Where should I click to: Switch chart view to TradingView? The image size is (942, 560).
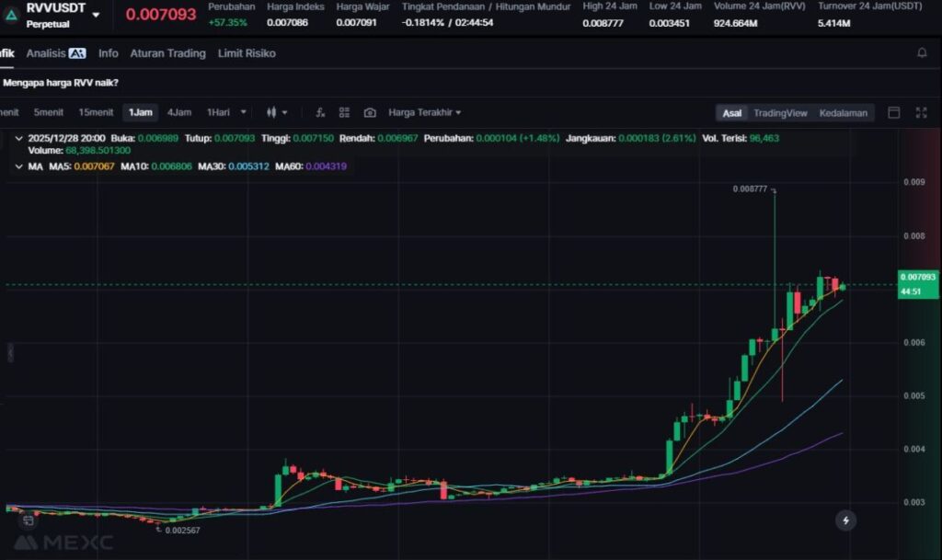pos(780,113)
